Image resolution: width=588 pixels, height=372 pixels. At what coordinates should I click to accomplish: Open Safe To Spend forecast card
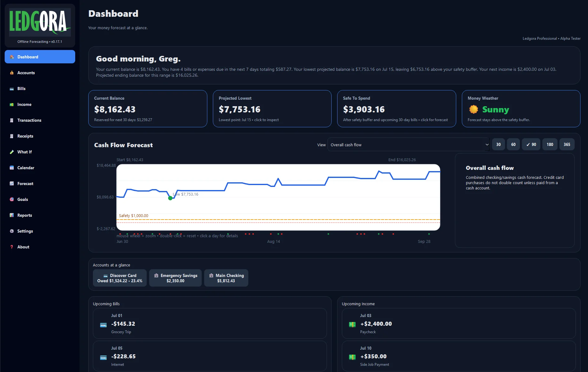coord(397,109)
